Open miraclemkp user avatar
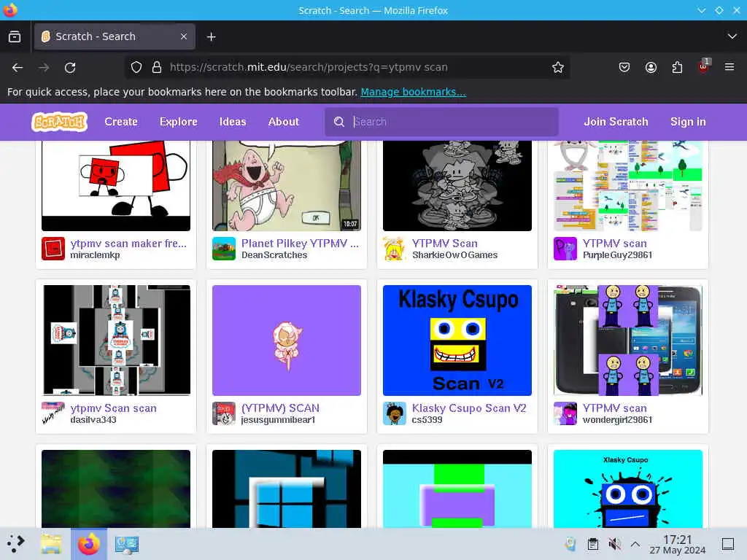Image resolution: width=747 pixels, height=560 pixels. click(53, 249)
